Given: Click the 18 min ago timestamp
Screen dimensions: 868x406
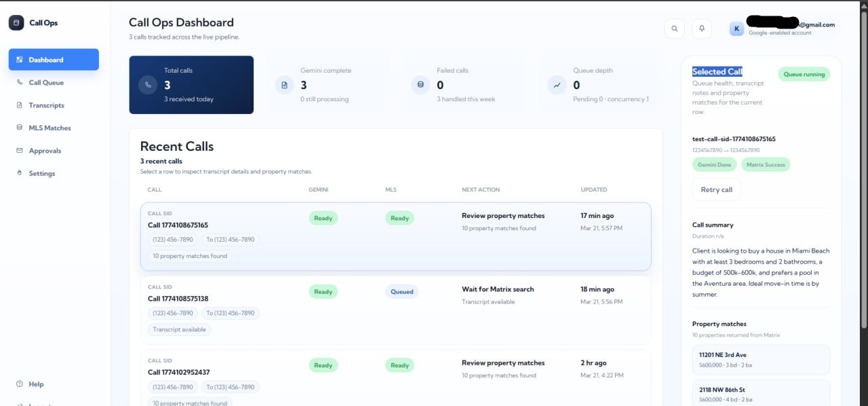Looking at the screenshot, I should [x=597, y=289].
